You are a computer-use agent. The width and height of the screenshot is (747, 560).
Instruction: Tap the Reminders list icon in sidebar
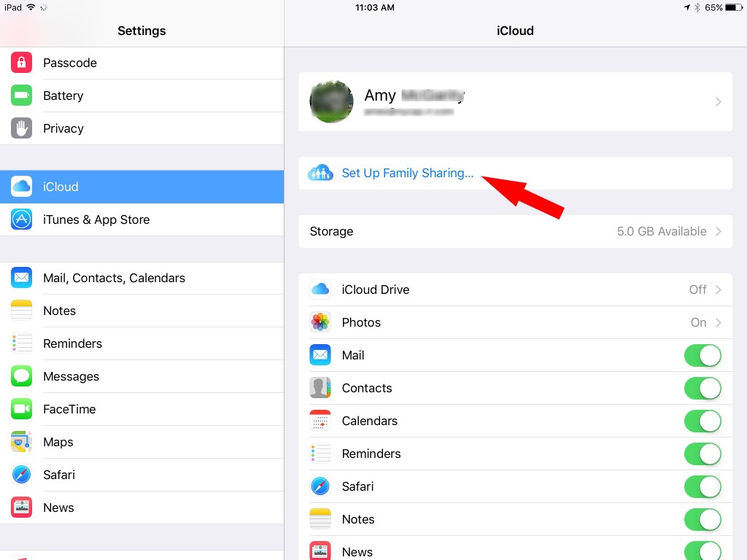pyautogui.click(x=21, y=343)
